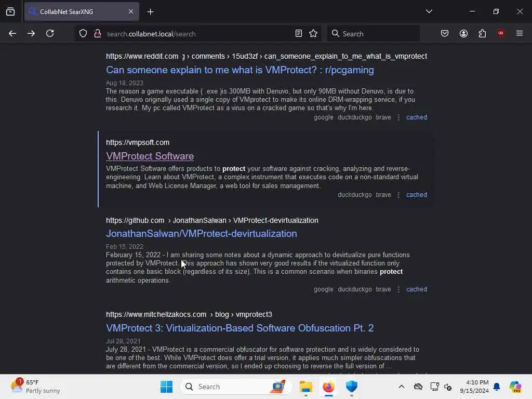Open the clock showing 4:10 PM

coord(474,387)
